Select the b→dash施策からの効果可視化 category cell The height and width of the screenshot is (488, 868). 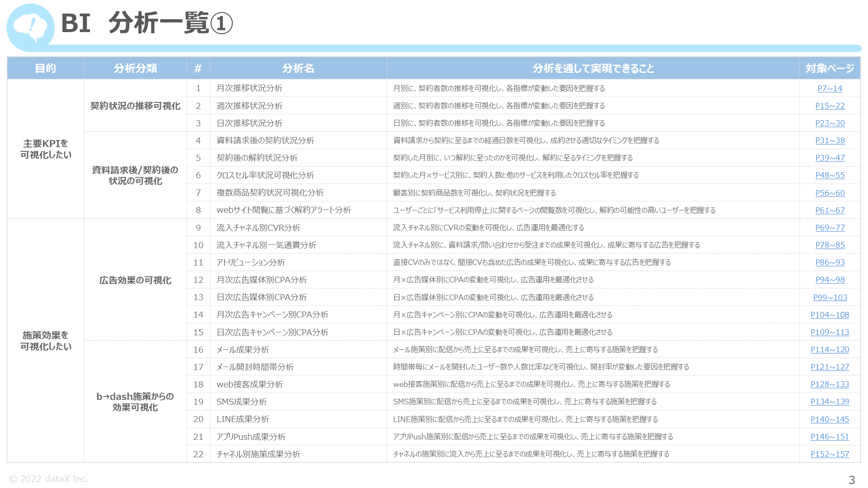click(135, 402)
